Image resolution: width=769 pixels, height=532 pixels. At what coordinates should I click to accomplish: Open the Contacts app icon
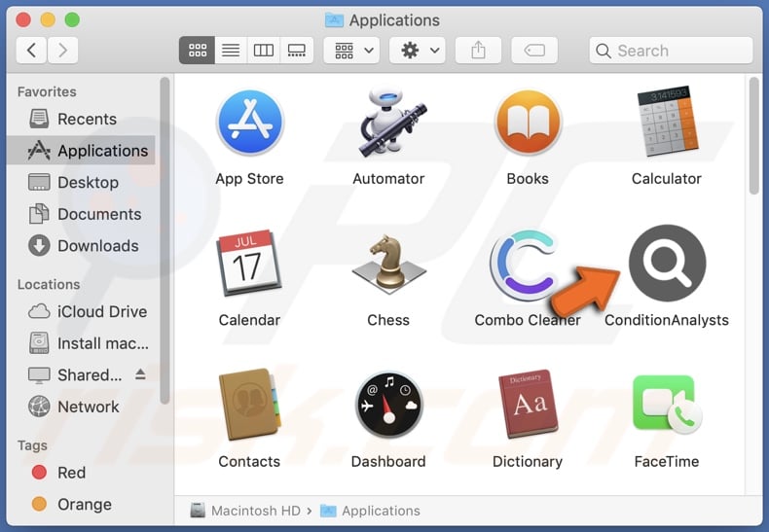[x=249, y=405]
